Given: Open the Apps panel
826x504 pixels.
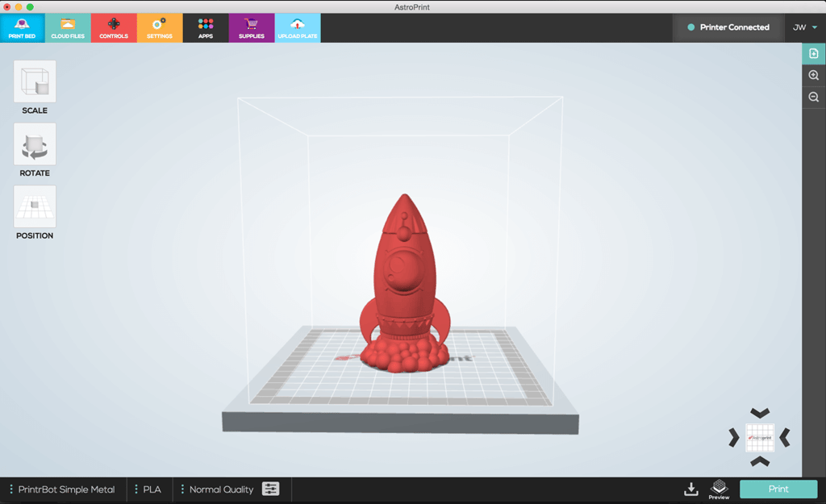Looking at the screenshot, I should 206,27.
